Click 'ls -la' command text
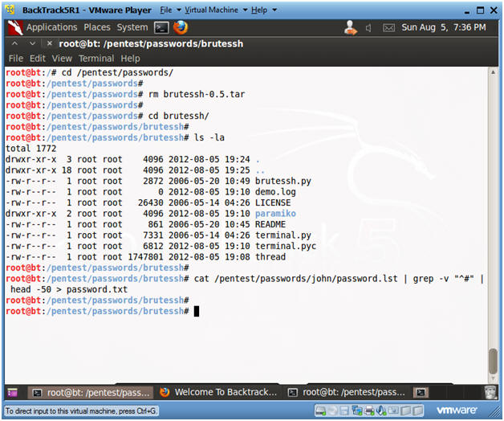Viewport: 504px width, 421px height. pyautogui.click(x=209, y=137)
